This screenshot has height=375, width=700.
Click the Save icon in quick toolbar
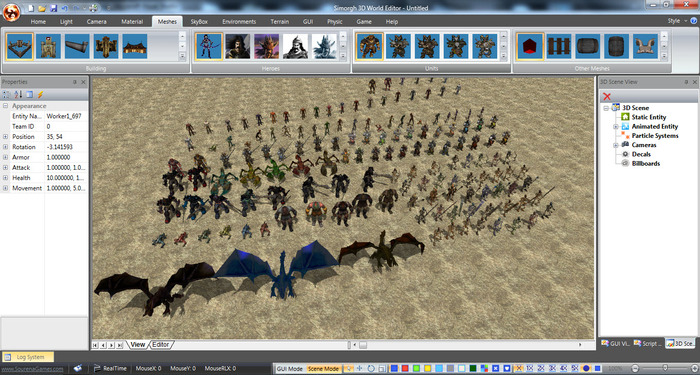54,8
